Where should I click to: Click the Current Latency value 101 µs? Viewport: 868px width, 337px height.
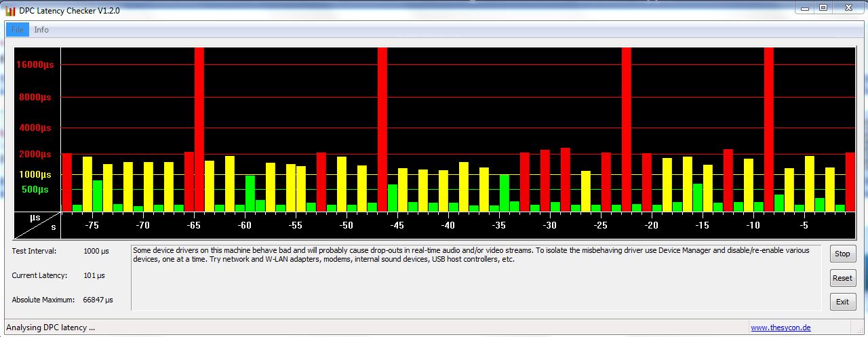94,275
